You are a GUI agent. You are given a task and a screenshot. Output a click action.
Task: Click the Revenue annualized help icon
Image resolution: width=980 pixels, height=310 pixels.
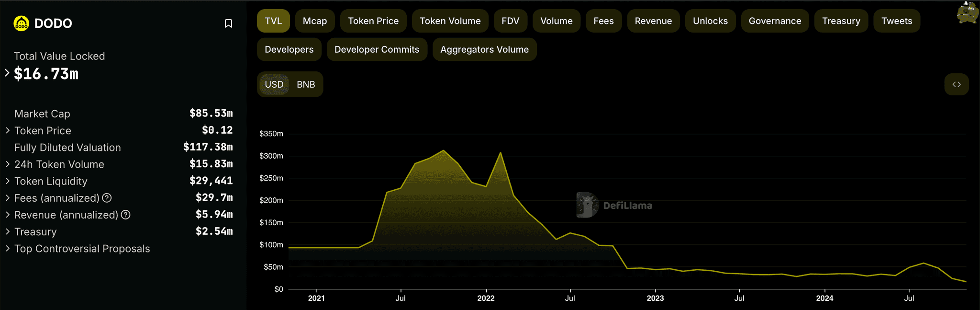coord(126,215)
